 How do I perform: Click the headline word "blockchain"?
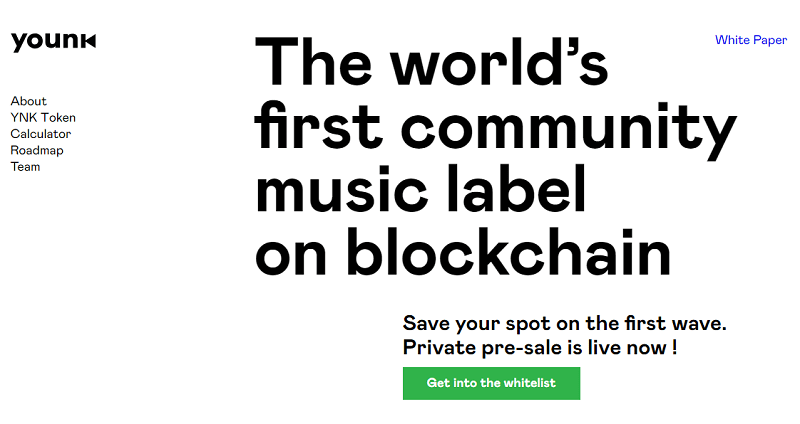509,255
